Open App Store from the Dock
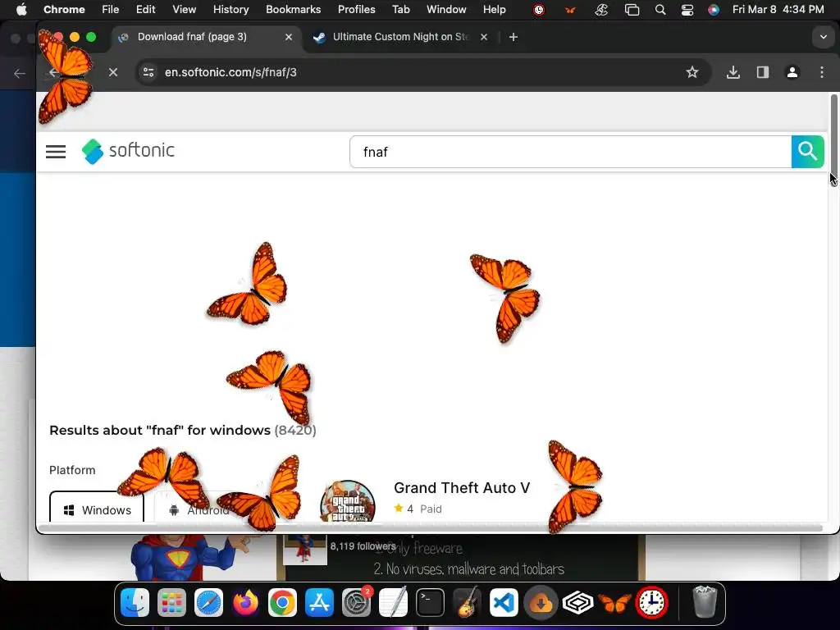This screenshot has height=630, width=840. [x=319, y=603]
